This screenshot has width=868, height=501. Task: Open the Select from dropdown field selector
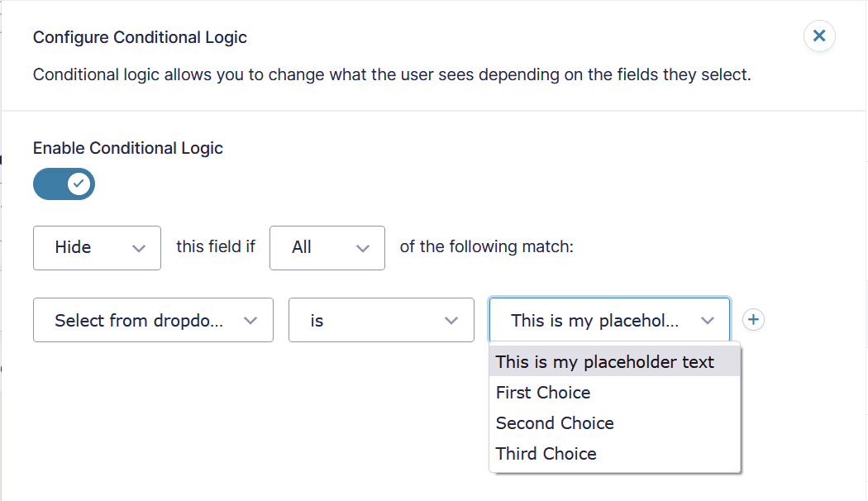[153, 320]
